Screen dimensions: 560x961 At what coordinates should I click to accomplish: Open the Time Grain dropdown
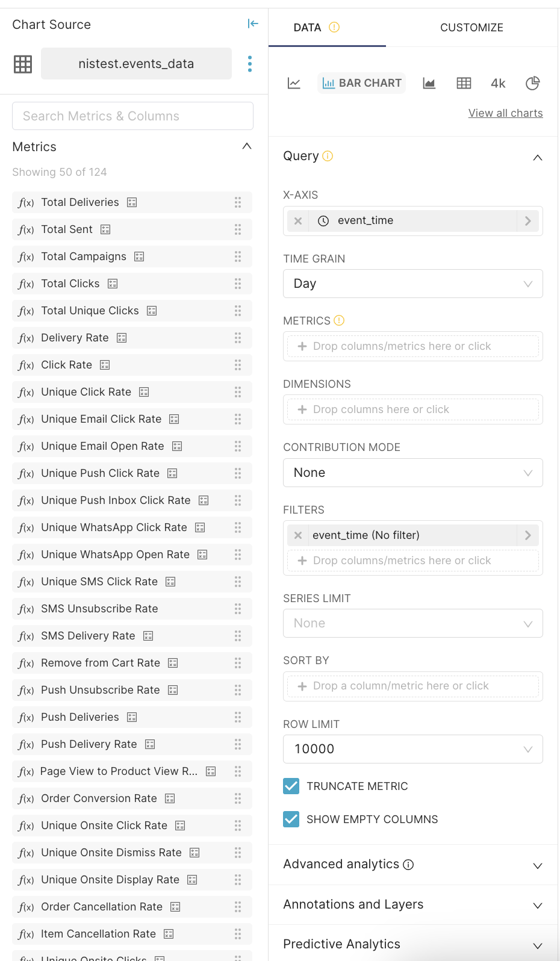point(412,284)
